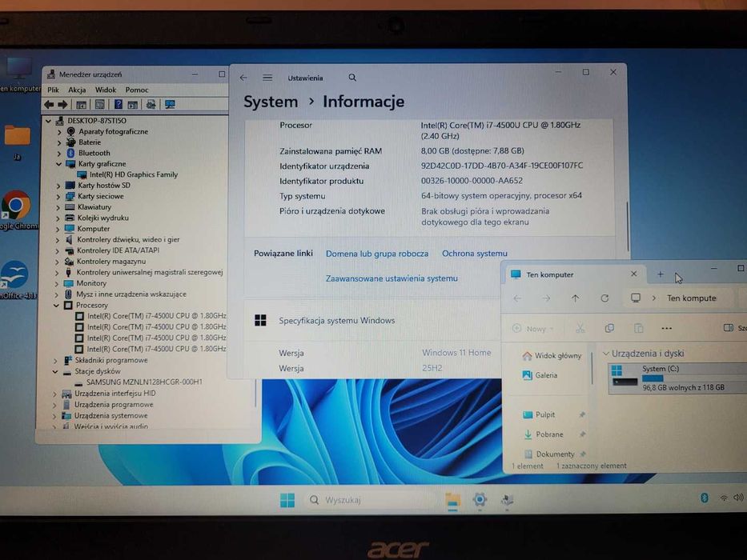Click Up arrow in File Explorer navigation
The height and width of the screenshot is (560, 747).
pos(576,298)
